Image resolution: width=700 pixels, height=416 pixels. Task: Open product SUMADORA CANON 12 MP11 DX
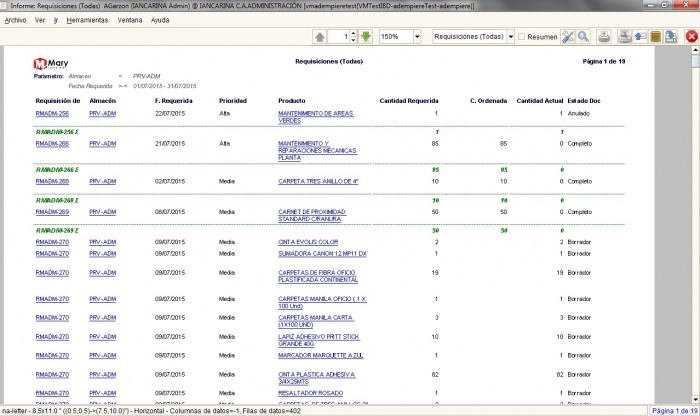322,254
